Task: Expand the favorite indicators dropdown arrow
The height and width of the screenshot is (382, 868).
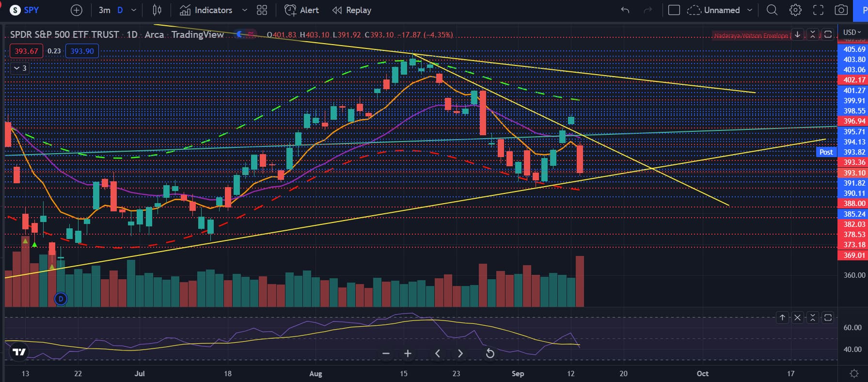Action: click(x=244, y=10)
